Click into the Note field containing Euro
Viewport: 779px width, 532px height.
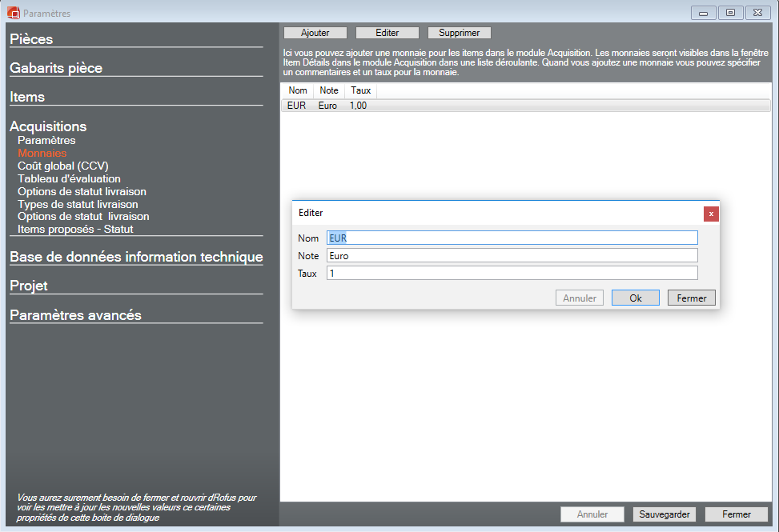click(x=512, y=255)
